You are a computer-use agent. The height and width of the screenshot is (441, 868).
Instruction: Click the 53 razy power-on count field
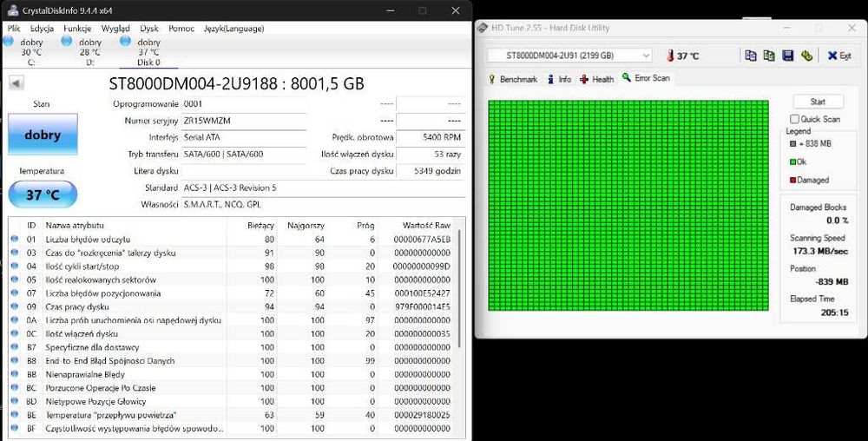pos(431,154)
